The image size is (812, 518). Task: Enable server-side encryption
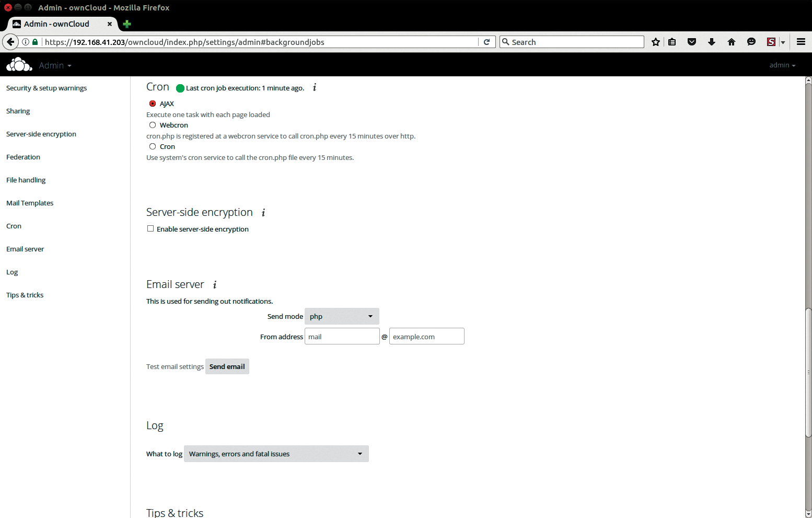(150, 228)
